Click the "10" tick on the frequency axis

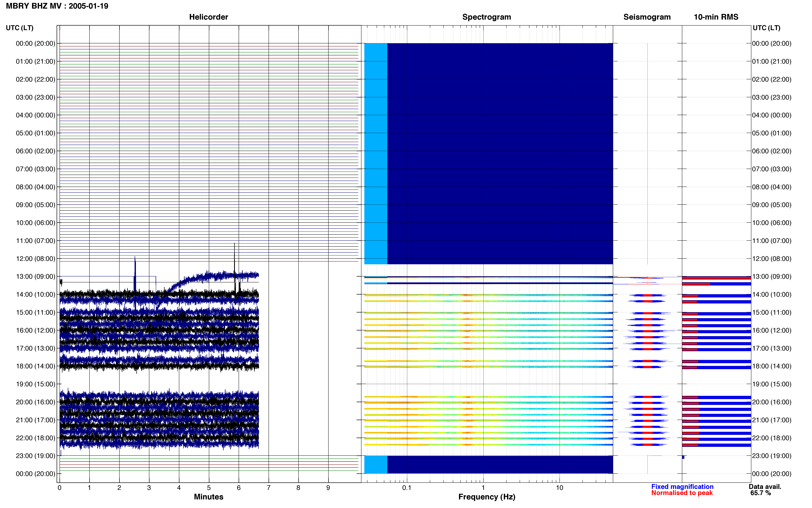click(x=559, y=487)
